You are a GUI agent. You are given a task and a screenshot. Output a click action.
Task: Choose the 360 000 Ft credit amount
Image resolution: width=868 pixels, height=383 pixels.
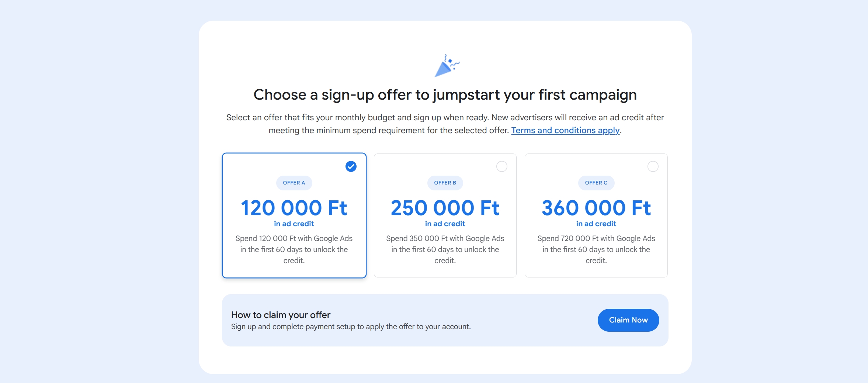point(596,208)
